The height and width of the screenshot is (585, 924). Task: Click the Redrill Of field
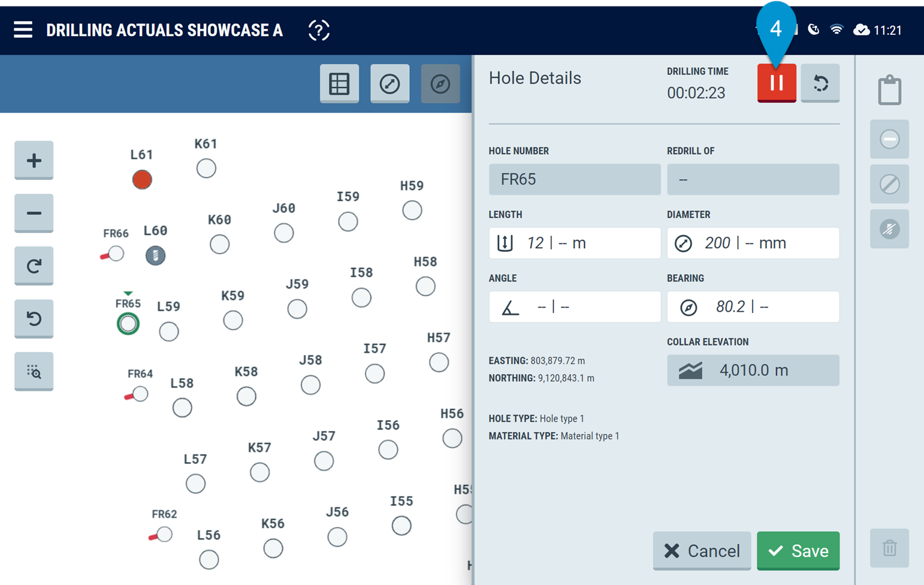[x=753, y=179]
